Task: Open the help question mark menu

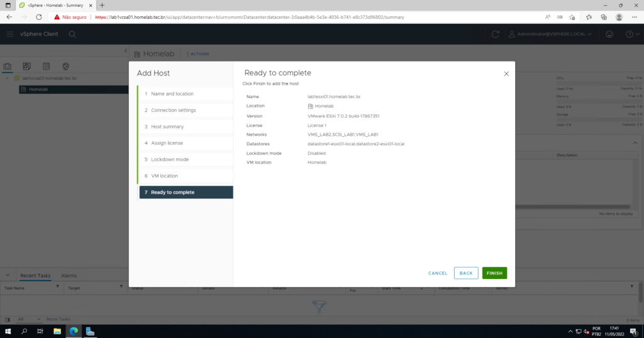Action: (632, 34)
